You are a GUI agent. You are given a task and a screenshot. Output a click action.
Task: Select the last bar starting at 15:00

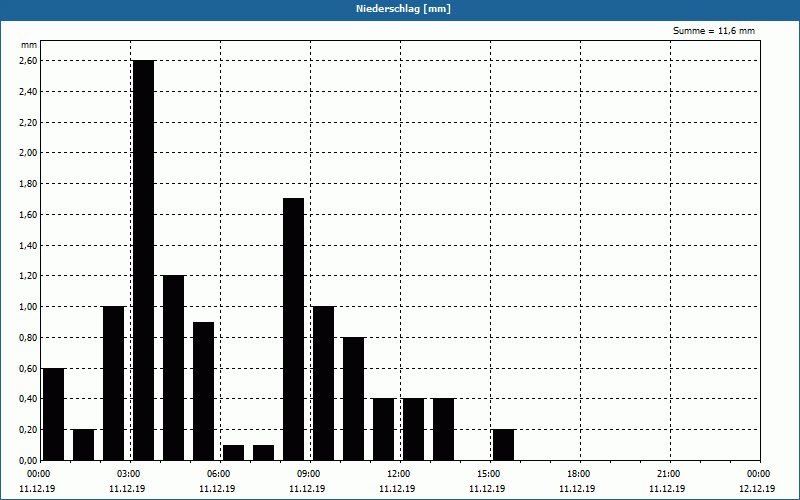pos(504,445)
